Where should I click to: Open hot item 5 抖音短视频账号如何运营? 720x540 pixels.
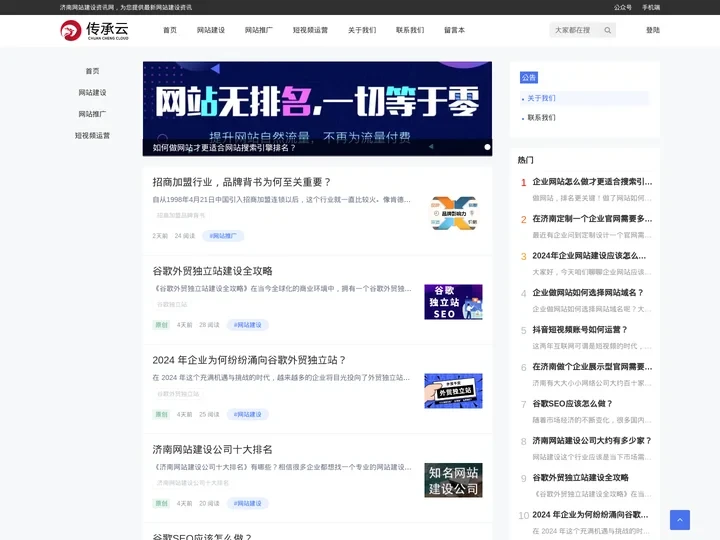pos(580,330)
